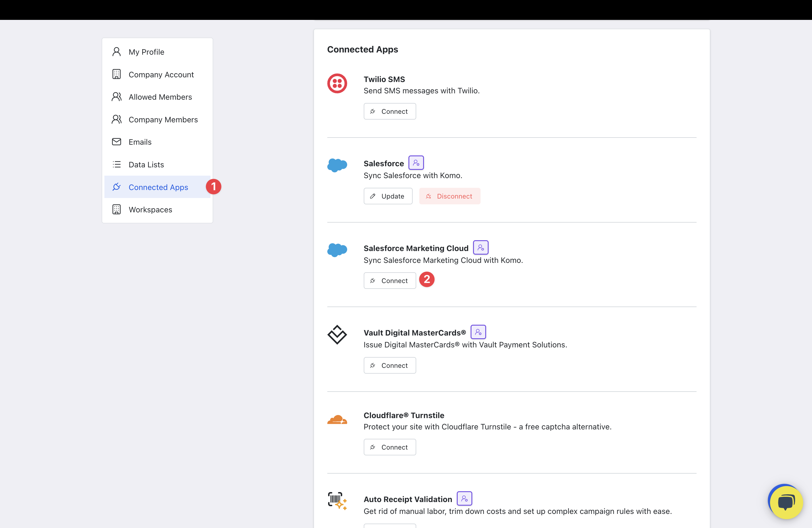Click user badge icon beside Vault Digital MasterCards

tap(478, 332)
